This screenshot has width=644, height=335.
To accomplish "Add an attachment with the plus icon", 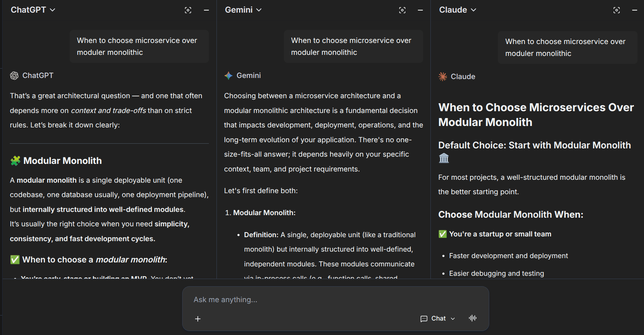I will [x=198, y=319].
